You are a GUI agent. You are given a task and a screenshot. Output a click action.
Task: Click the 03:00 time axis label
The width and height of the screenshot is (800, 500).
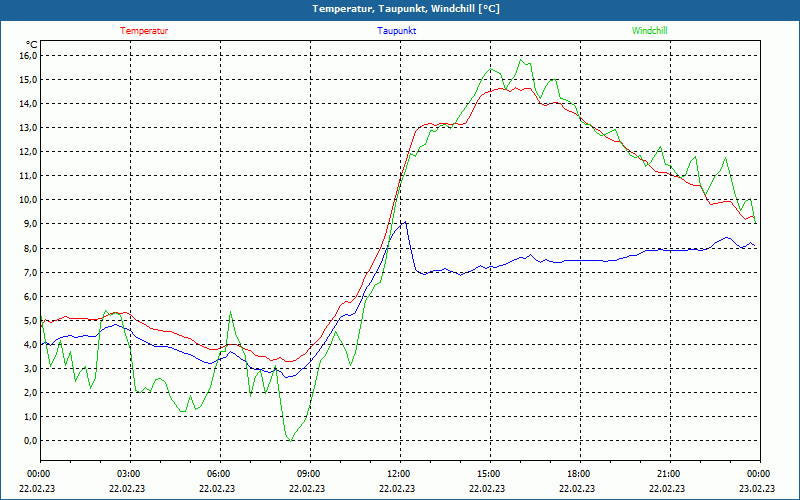click(x=130, y=474)
